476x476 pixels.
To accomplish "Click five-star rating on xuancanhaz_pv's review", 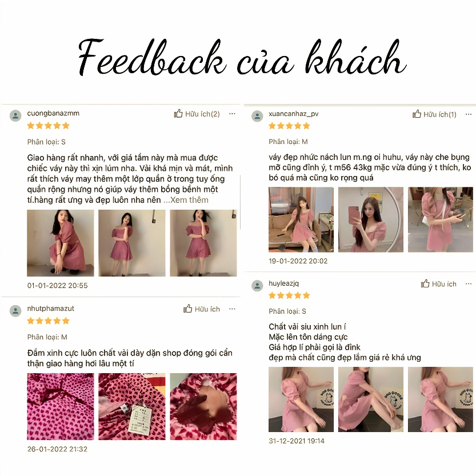I will tap(289, 126).
